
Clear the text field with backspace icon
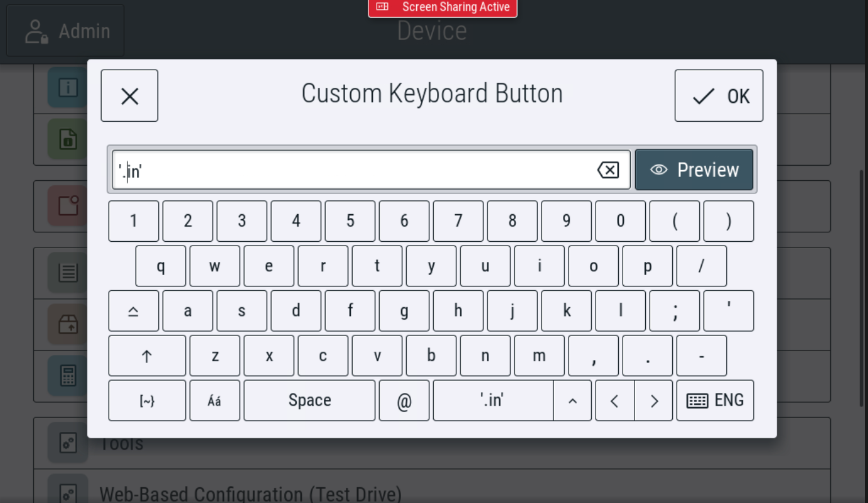pos(608,170)
